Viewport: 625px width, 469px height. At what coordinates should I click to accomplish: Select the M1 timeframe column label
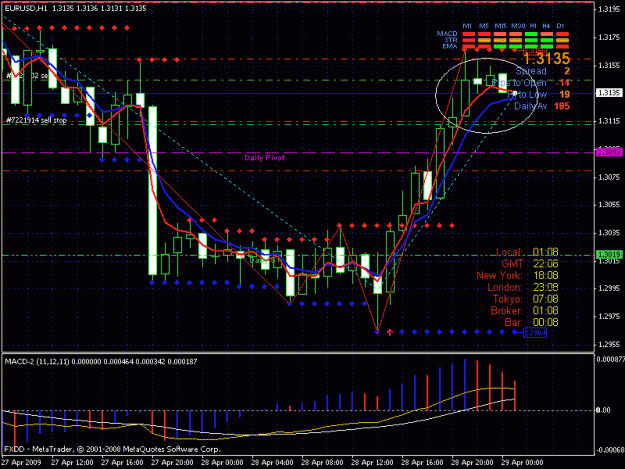click(467, 26)
